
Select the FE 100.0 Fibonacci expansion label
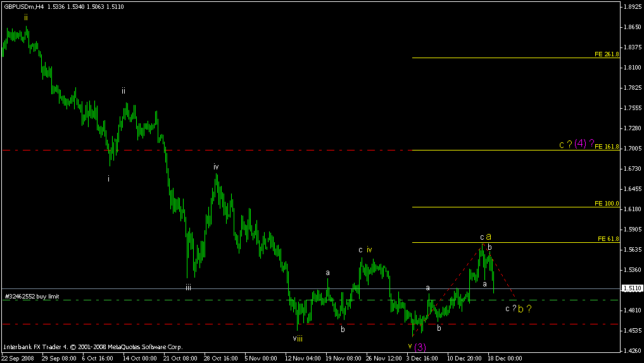pyautogui.click(x=607, y=204)
